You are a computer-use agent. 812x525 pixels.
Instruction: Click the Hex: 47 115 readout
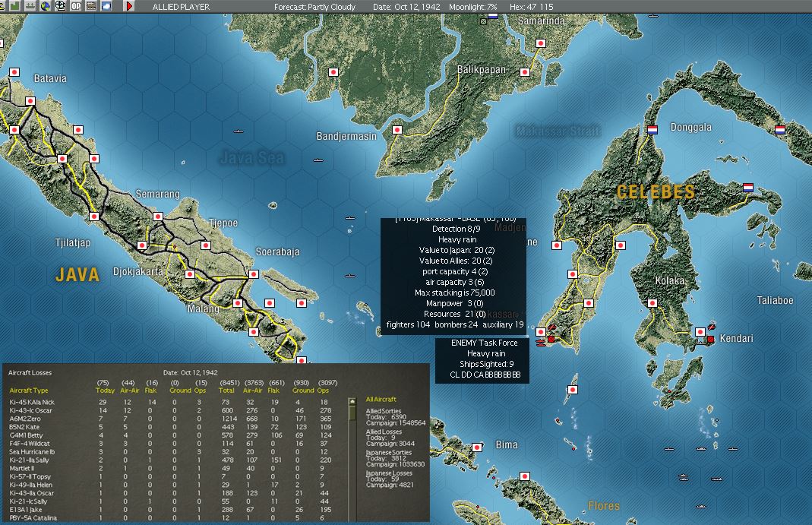coord(531,7)
